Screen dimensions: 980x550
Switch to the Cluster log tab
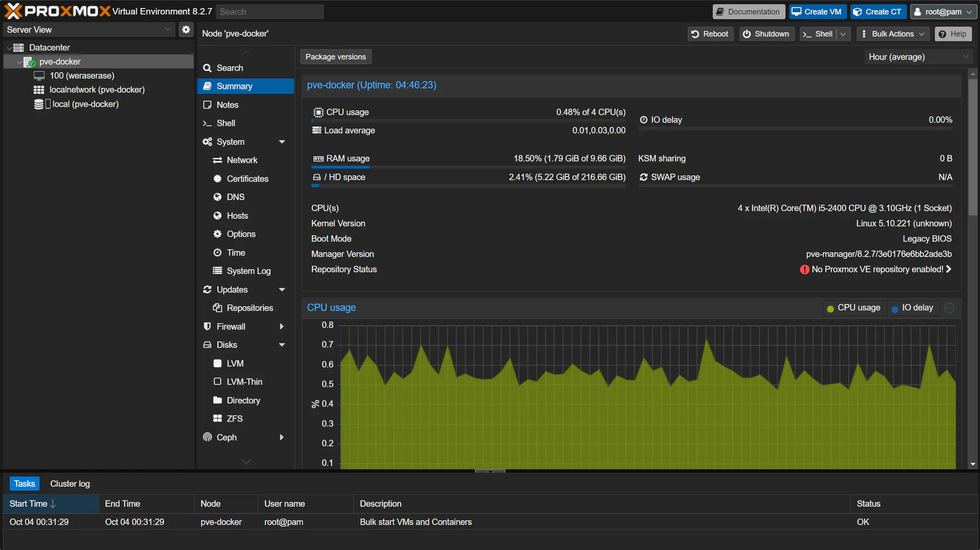click(70, 484)
